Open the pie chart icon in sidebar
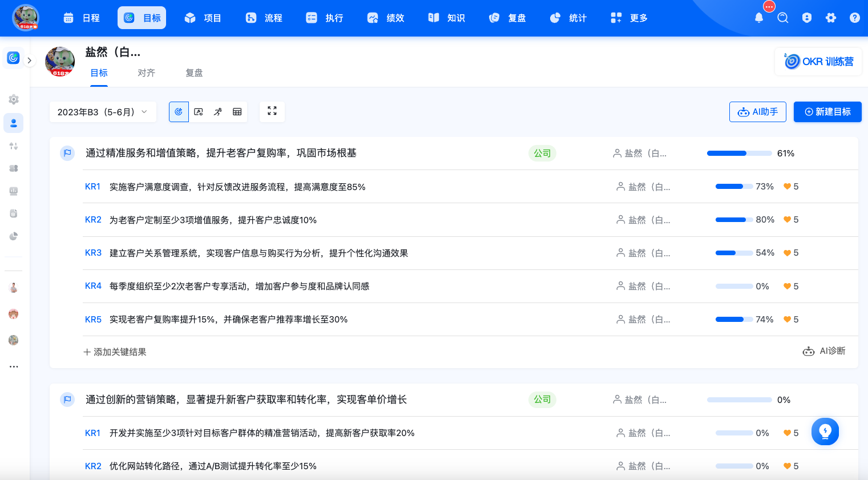 tap(14, 236)
